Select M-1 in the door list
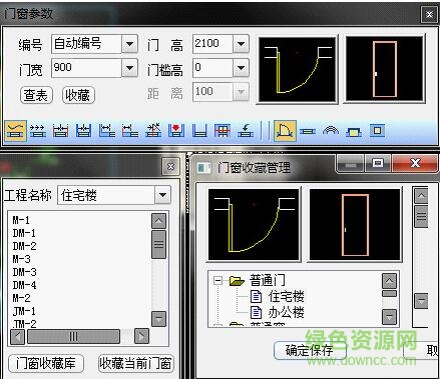The width and height of the screenshot is (440, 379). (21, 220)
